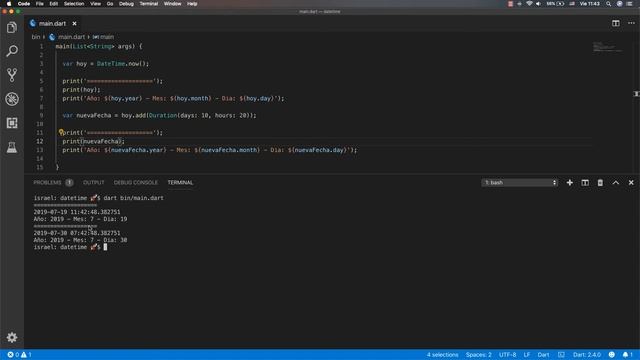Click the feedback smiley icon

click(x=611, y=355)
